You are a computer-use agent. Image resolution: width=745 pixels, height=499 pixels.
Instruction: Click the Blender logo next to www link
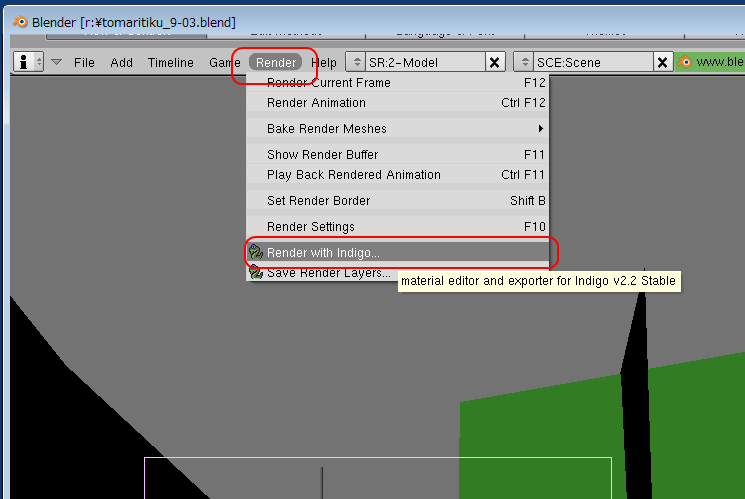pyautogui.click(x=684, y=62)
